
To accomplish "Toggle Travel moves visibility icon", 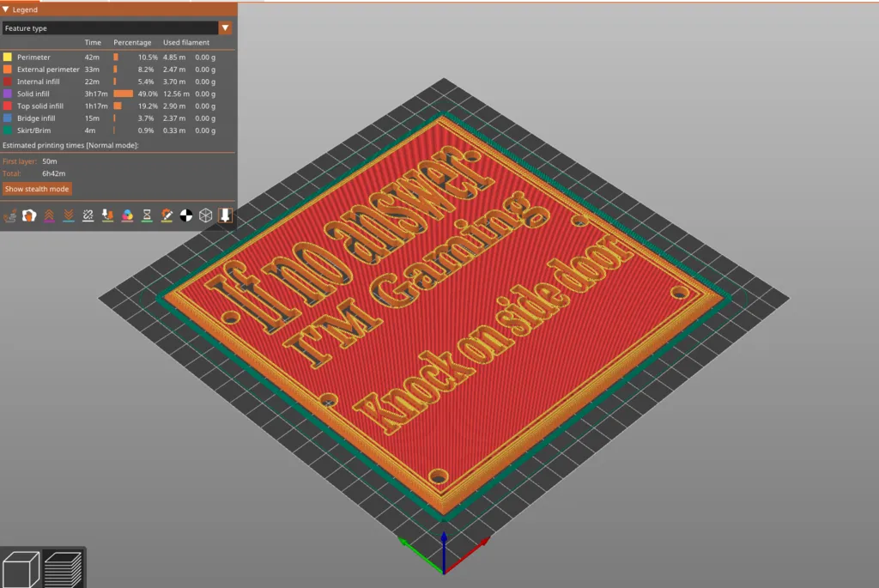I will click(10, 215).
